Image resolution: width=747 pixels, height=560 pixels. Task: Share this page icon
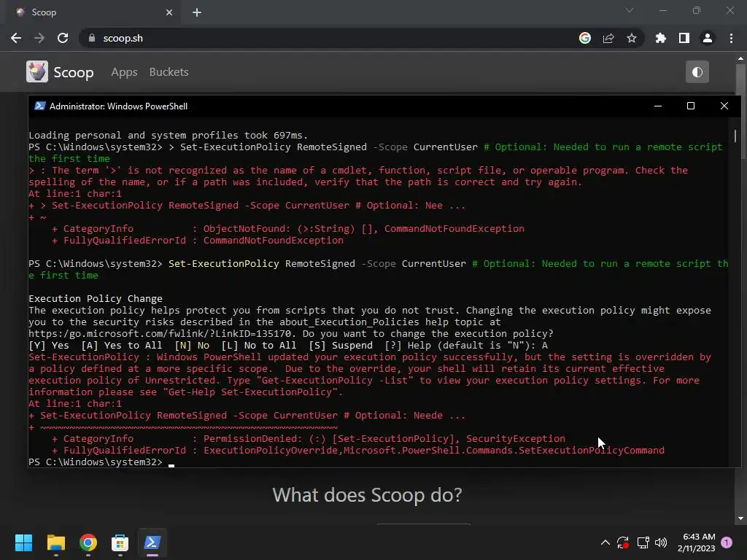tap(608, 38)
